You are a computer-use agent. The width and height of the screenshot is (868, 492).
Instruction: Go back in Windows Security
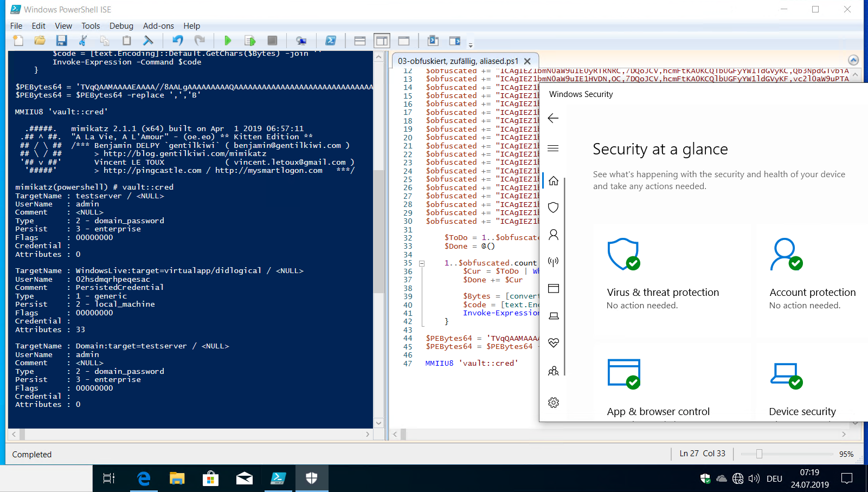[553, 118]
